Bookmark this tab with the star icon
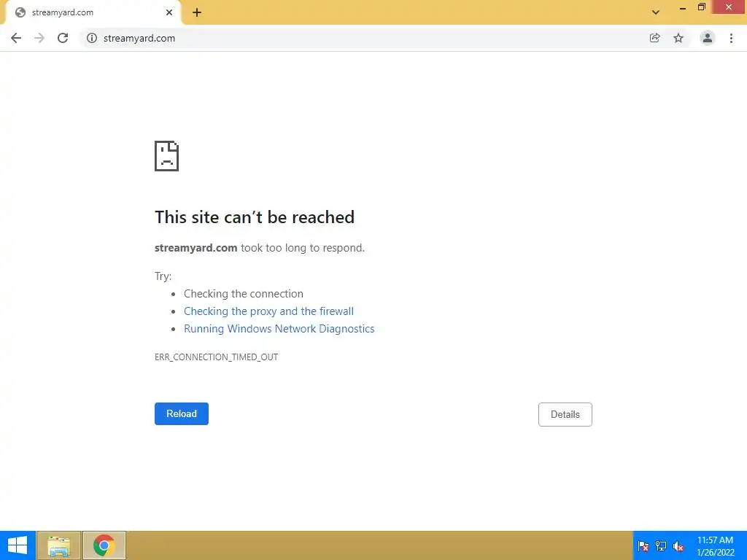 pos(678,38)
